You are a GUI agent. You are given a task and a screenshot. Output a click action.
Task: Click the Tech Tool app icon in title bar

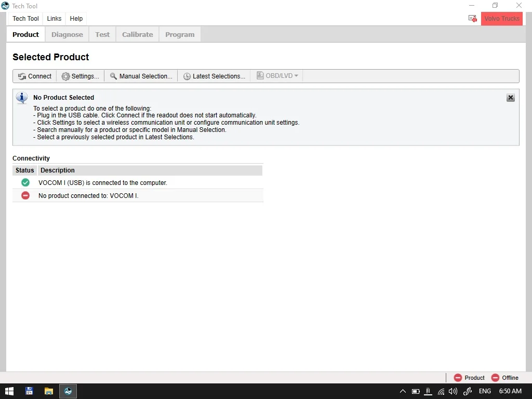(5, 6)
